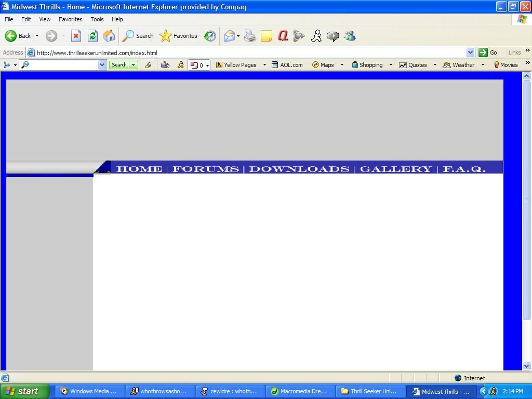Click the Messenger people icon
The height and width of the screenshot is (399, 532).
coord(350,36)
